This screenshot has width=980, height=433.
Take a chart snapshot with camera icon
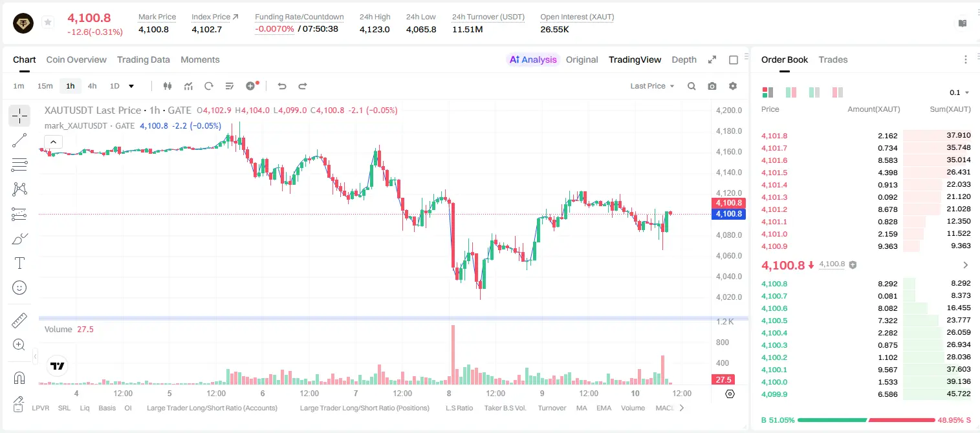(x=712, y=86)
